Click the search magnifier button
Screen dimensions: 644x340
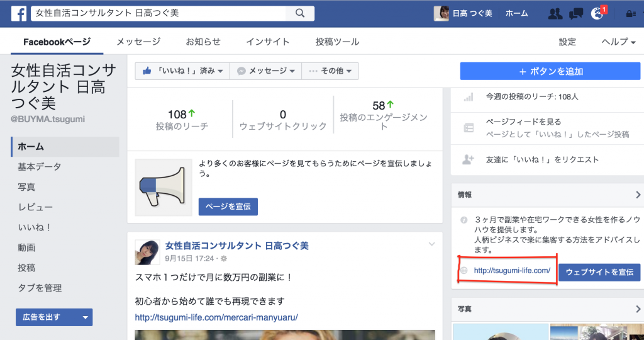click(x=300, y=14)
